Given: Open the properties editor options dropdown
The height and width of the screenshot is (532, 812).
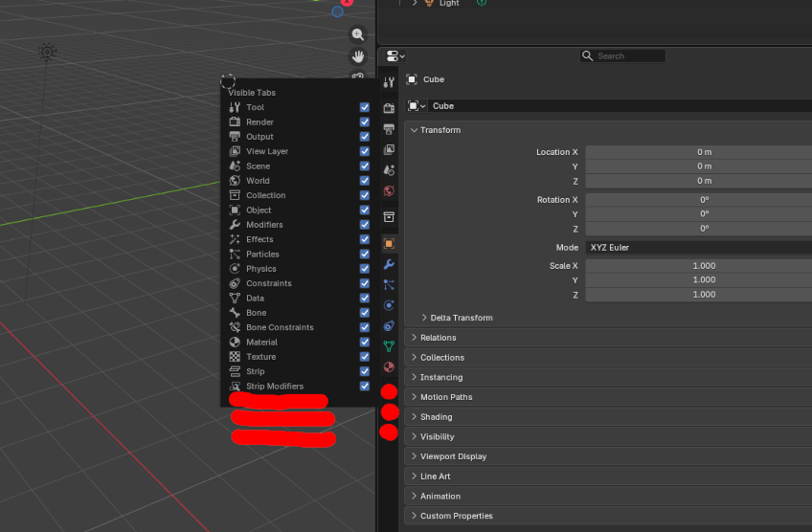Looking at the screenshot, I should click(x=395, y=55).
